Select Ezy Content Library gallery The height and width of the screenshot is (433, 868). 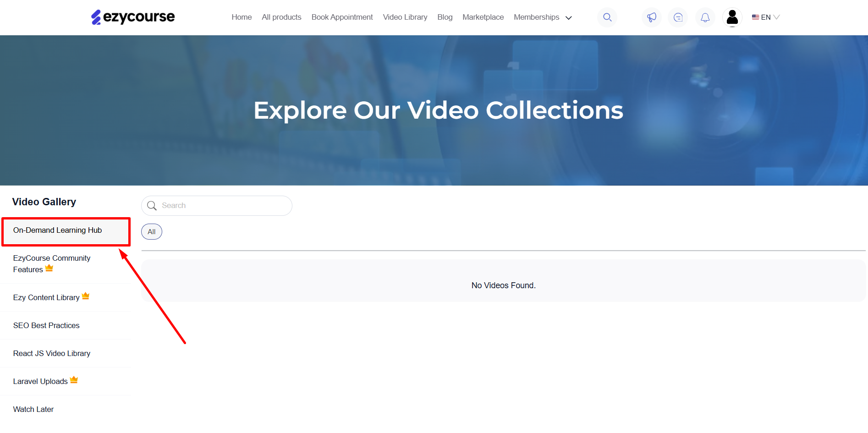[66, 297]
